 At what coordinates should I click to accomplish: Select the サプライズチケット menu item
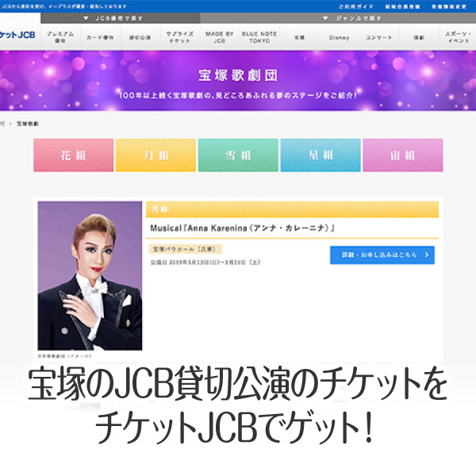[x=180, y=37]
